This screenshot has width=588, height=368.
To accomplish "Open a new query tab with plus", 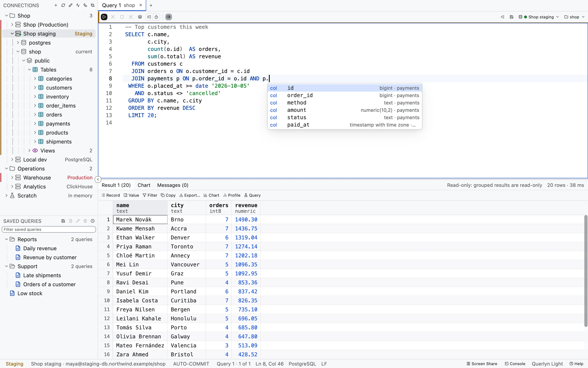I will 151,5.
